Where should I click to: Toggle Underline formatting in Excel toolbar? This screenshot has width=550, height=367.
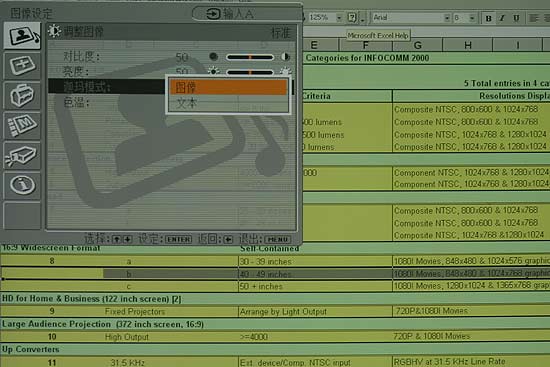[516, 18]
